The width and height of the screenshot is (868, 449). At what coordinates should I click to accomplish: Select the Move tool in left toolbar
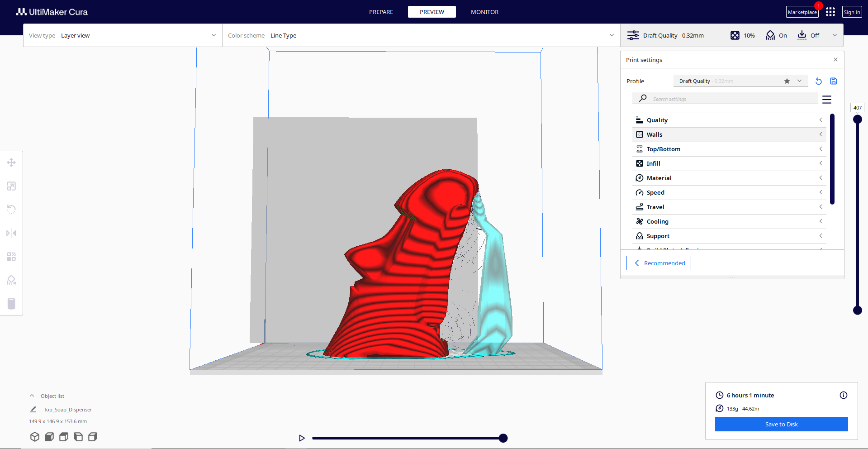pos(11,162)
